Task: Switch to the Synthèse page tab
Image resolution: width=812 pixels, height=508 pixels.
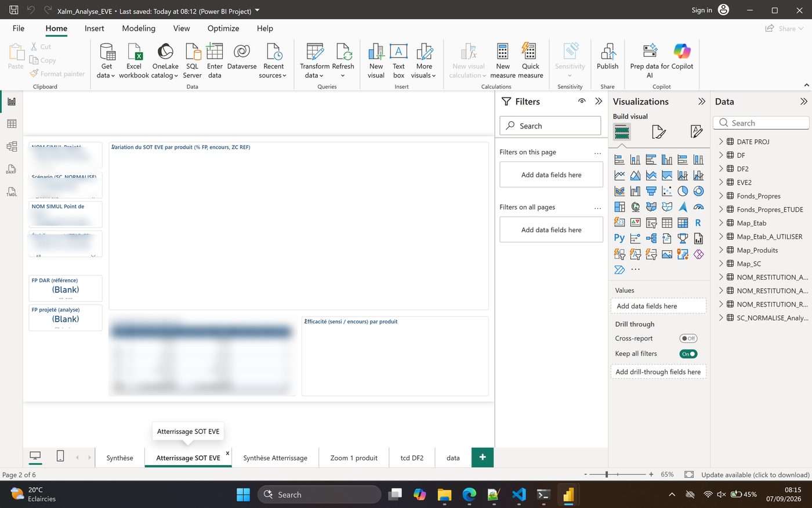Action: [120, 458]
